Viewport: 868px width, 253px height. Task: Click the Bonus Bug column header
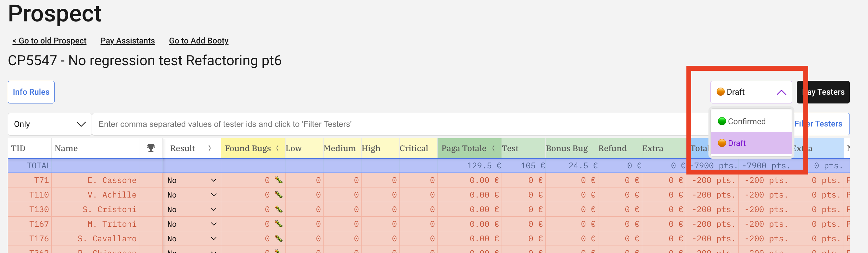[572, 148]
